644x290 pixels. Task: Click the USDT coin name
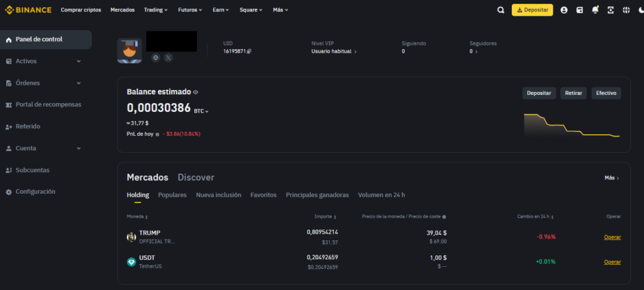147,257
